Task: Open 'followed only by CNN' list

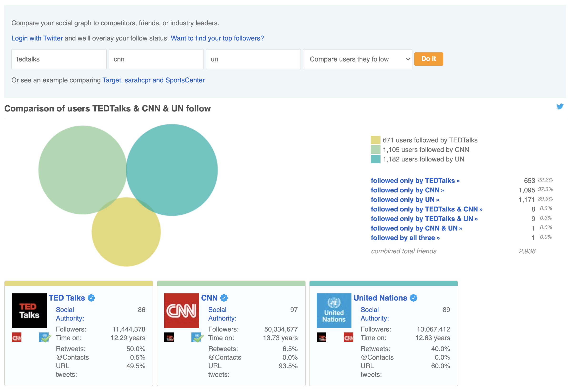Action: [407, 190]
